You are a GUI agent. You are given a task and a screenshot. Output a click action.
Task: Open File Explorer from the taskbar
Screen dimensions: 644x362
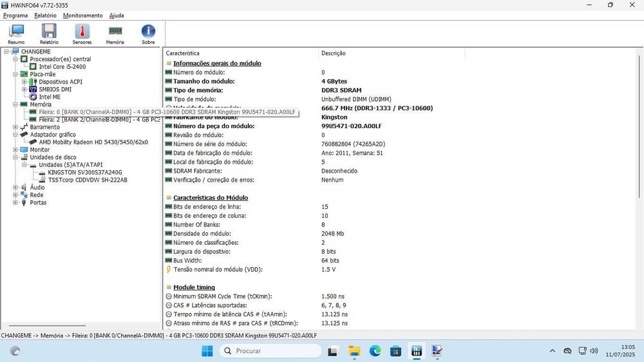(x=354, y=351)
